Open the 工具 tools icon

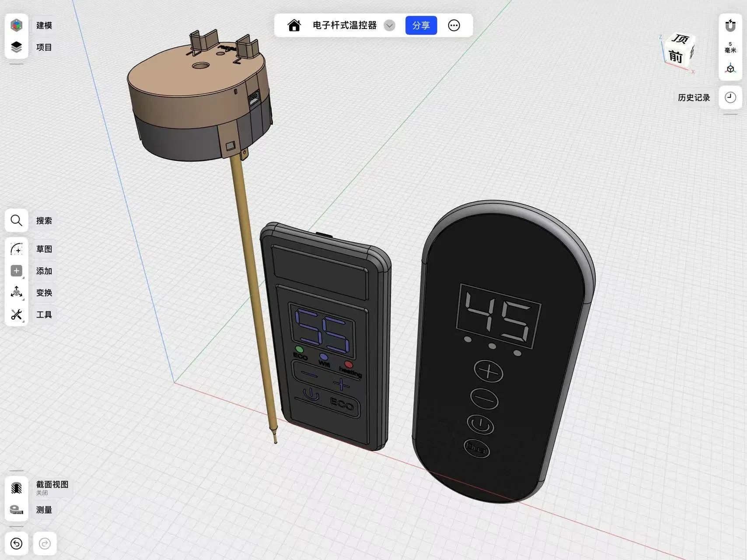click(17, 314)
